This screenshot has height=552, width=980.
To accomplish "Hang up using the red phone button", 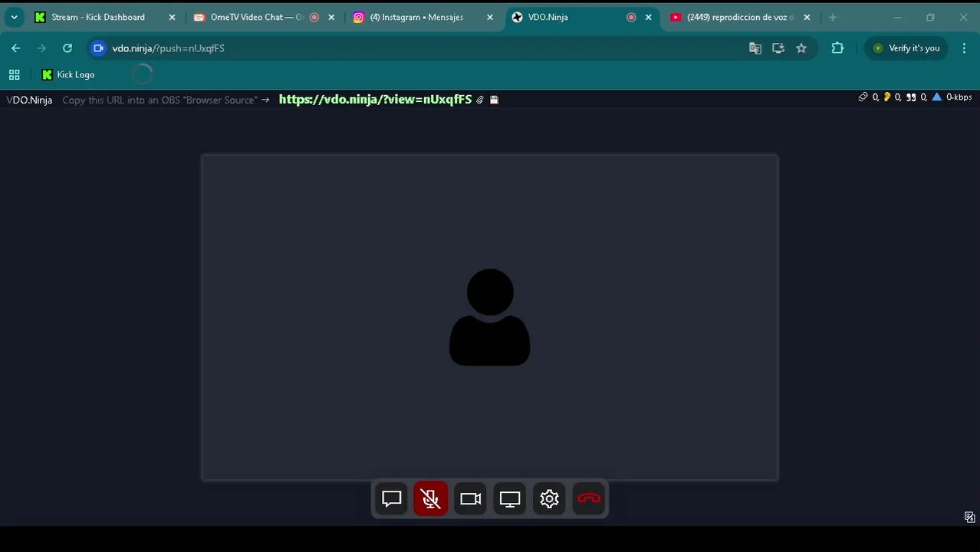I will (589, 499).
